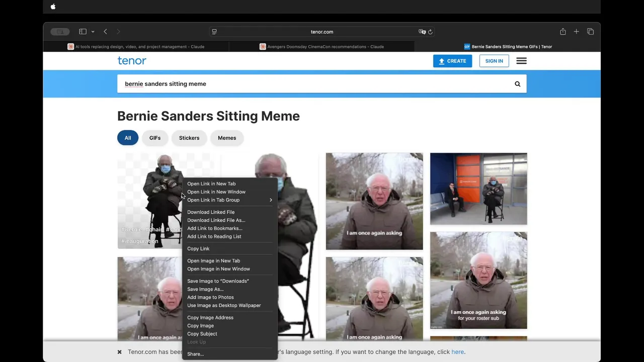Show tab overview icon
Image resolution: width=644 pixels, height=362 pixels.
click(x=590, y=32)
